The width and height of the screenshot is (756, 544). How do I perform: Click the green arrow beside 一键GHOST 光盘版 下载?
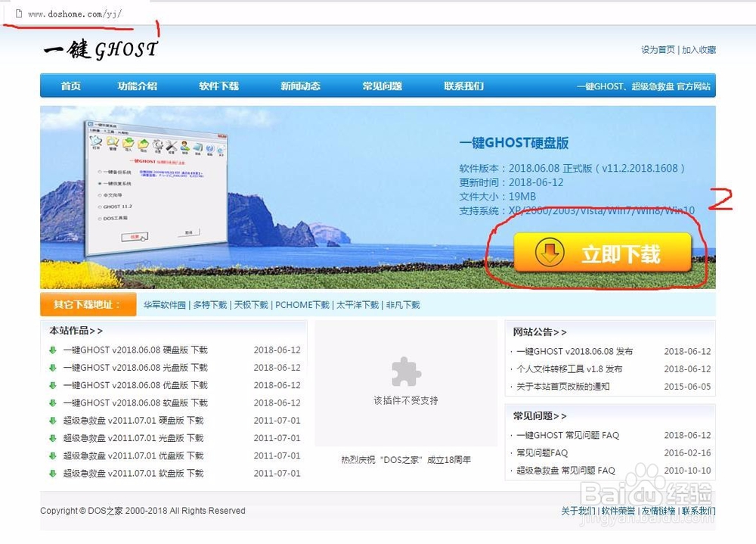(x=53, y=368)
